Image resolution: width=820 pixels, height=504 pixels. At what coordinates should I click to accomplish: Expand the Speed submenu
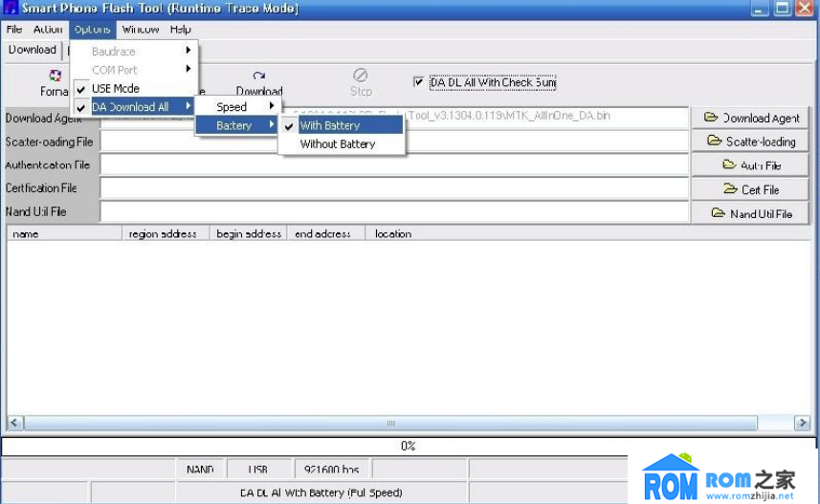click(237, 107)
